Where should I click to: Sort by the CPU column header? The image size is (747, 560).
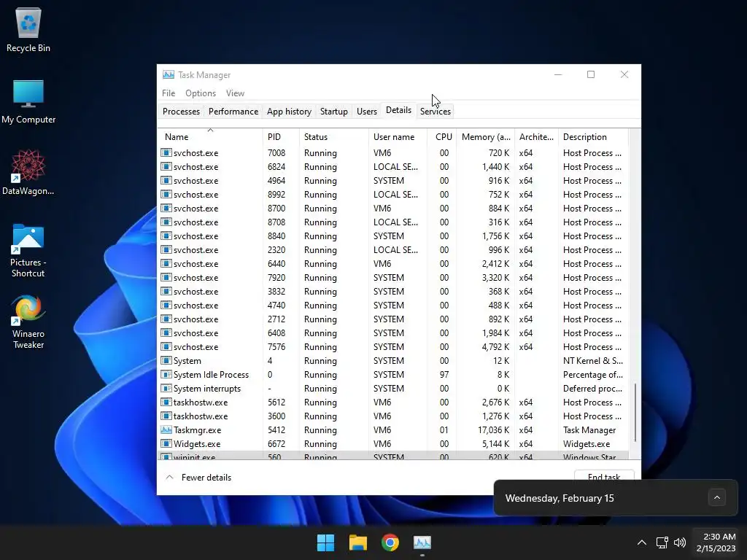click(441, 136)
